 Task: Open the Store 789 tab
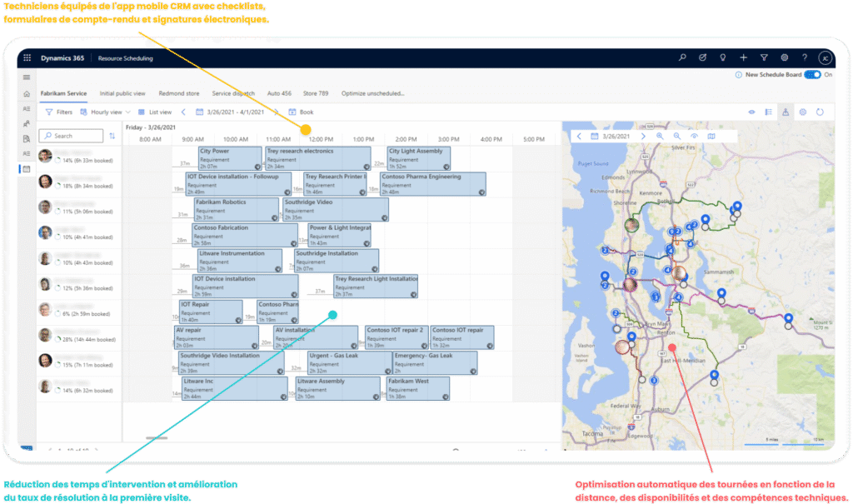[x=316, y=93]
